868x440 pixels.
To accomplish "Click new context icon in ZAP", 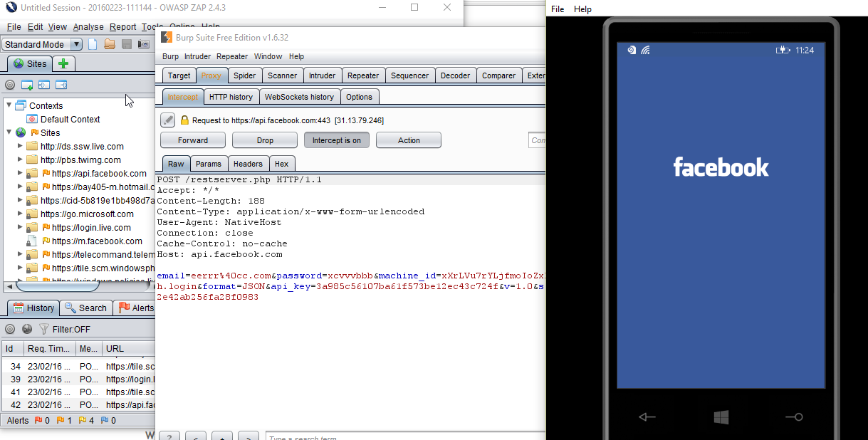I will pyautogui.click(x=27, y=85).
